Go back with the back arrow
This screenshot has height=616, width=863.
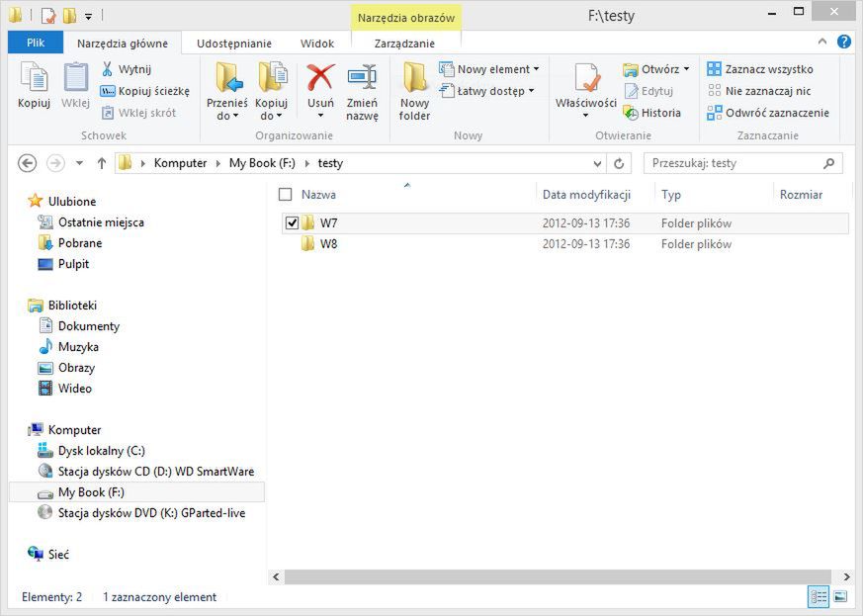pyautogui.click(x=27, y=163)
